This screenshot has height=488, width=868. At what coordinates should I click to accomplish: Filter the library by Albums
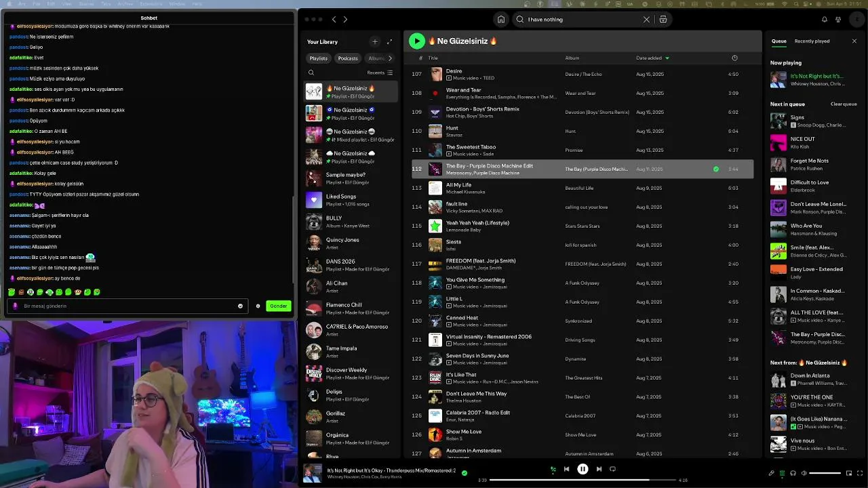tap(376, 58)
